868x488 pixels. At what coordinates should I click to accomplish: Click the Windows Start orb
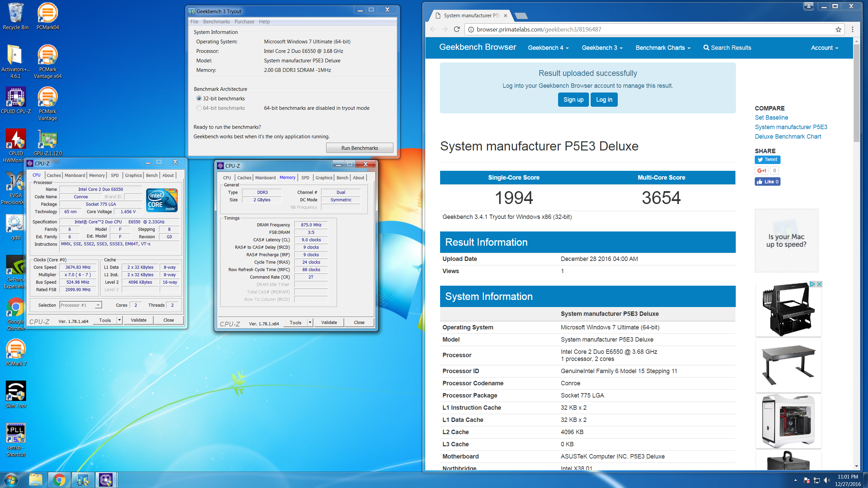click(12, 480)
